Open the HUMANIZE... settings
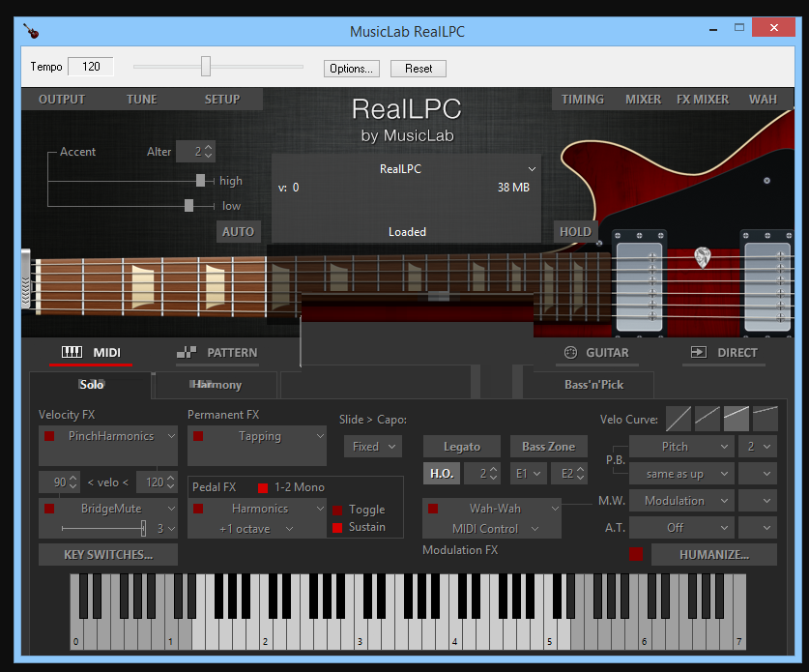This screenshot has height=672, width=809. (714, 554)
